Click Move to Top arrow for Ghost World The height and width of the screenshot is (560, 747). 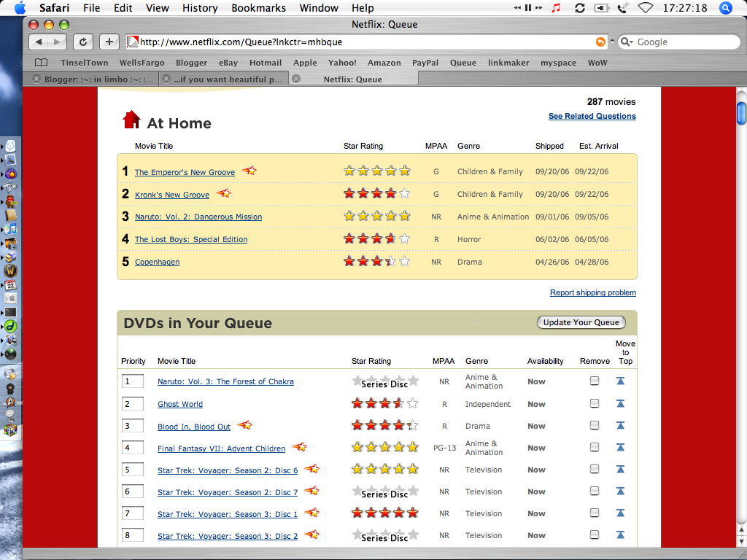point(620,403)
